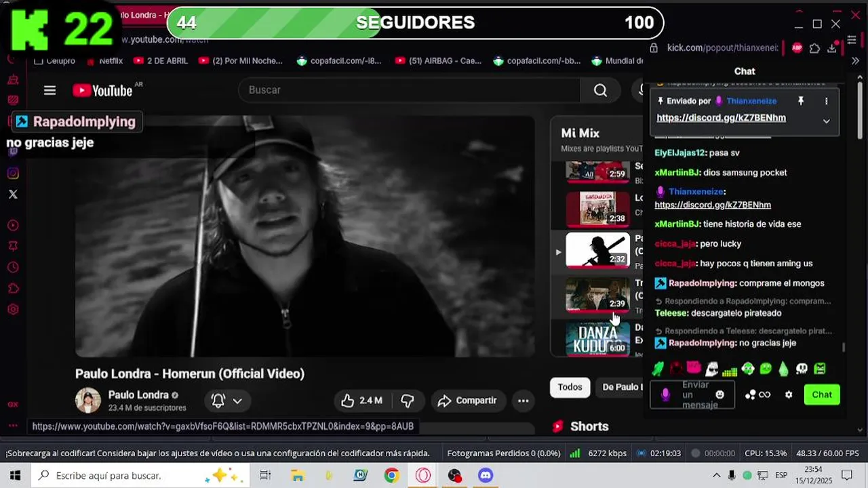The height and width of the screenshot is (488, 868).
Task: Open the ad blocker ABP extension icon
Action: (797, 48)
